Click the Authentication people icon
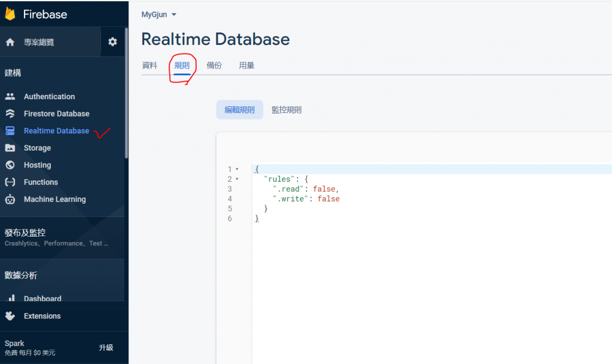612x364 pixels. [x=10, y=96]
